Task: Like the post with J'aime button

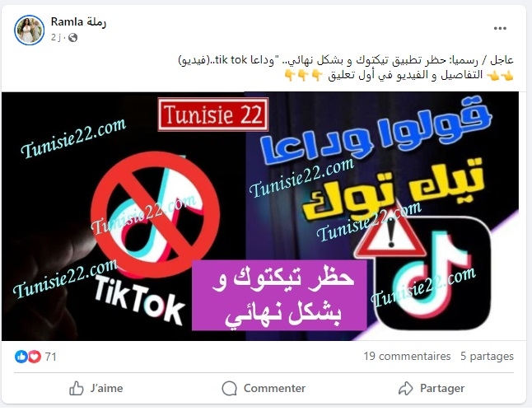Action: tap(96, 388)
